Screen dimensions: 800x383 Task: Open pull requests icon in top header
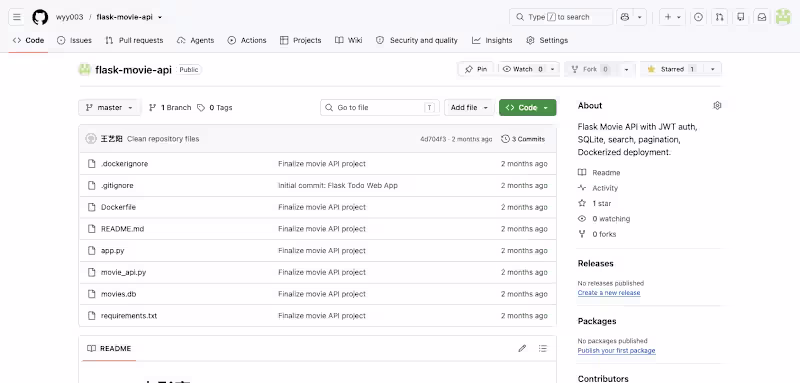click(719, 17)
